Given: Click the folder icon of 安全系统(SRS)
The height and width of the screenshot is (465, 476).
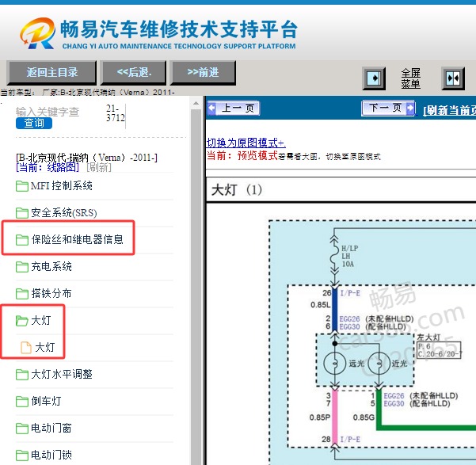Looking at the screenshot, I should [x=22, y=213].
